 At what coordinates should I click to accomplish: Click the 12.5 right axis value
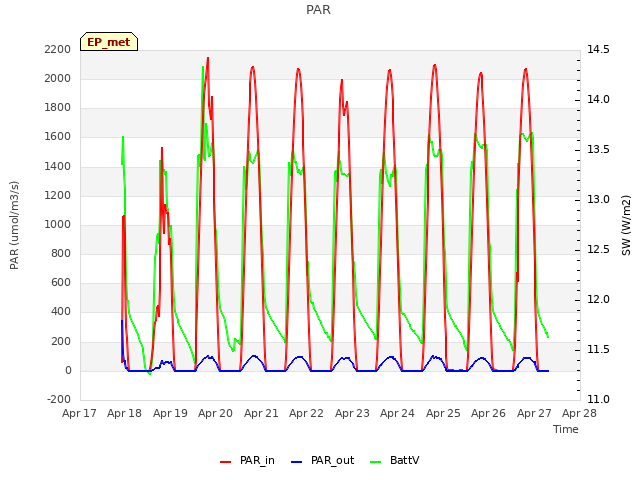pos(598,249)
